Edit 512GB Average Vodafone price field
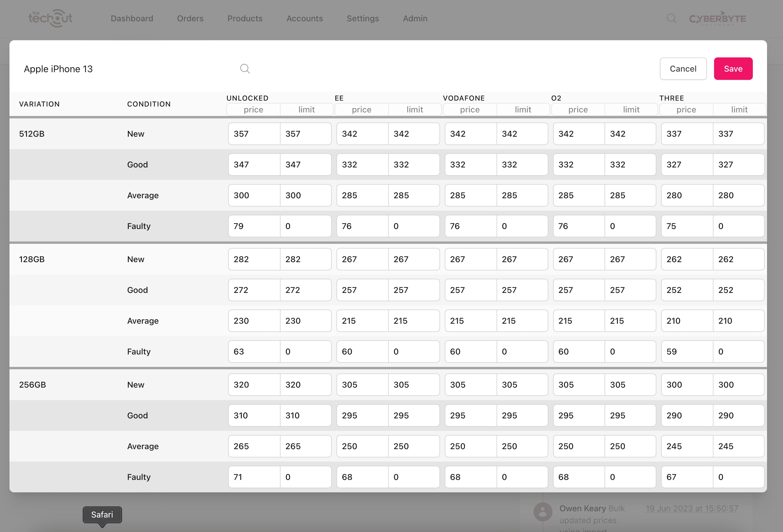This screenshot has height=532, width=783. [470, 195]
